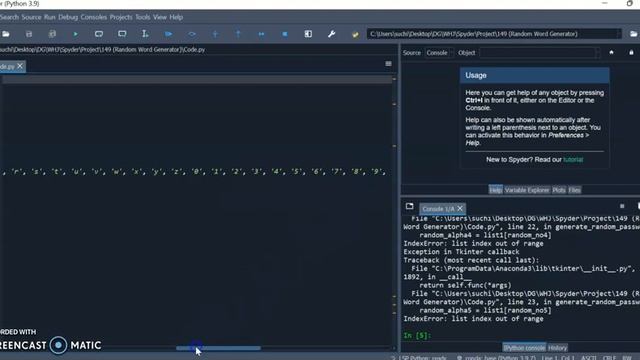The height and width of the screenshot is (360, 640).
Task: Switch to the Plots tab
Action: coord(559,190)
